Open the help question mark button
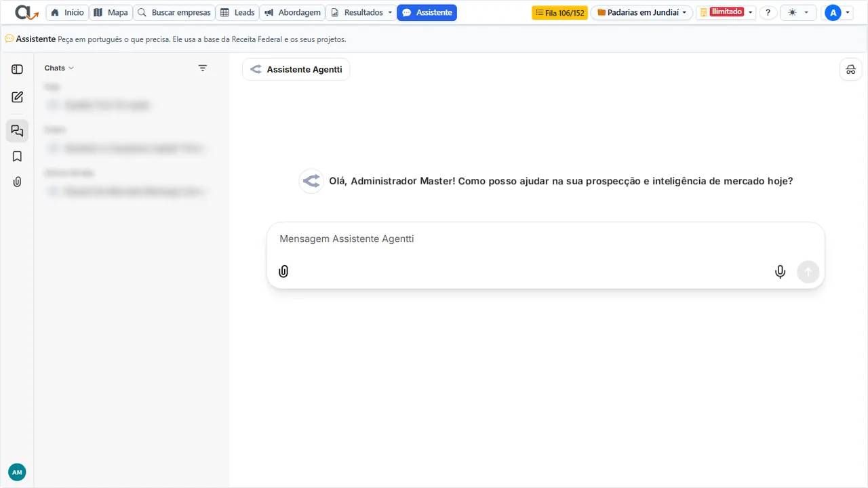This screenshot has width=868, height=488. (x=768, y=13)
